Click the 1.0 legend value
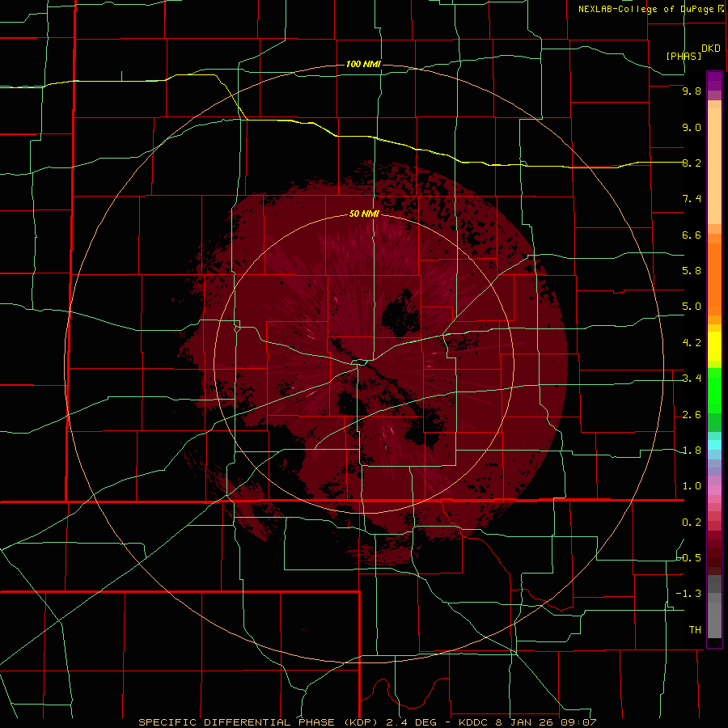Screen dimensions: 728x728 pos(692,486)
